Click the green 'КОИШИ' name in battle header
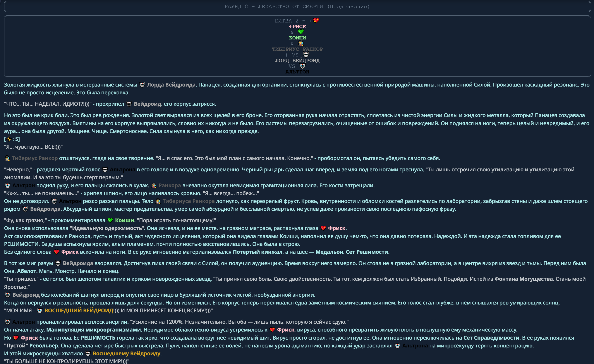The width and height of the screenshot is (594, 364). 297,38
